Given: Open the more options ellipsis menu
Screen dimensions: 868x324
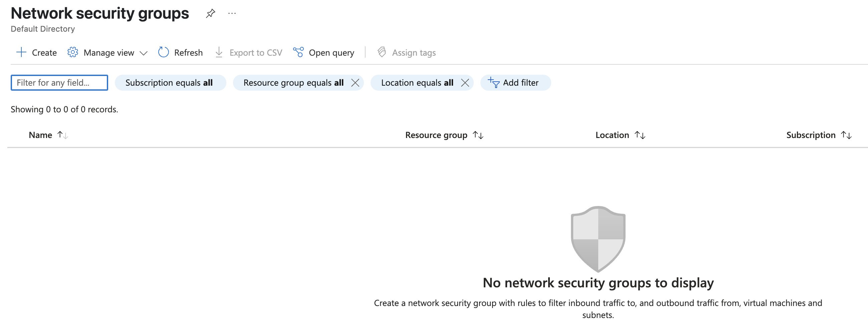Looking at the screenshot, I should [232, 13].
